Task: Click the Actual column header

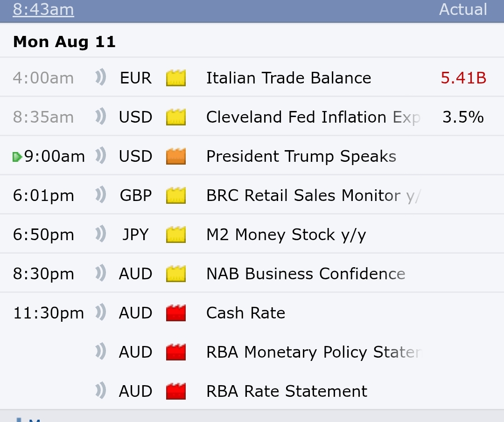Action: [x=463, y=9]
